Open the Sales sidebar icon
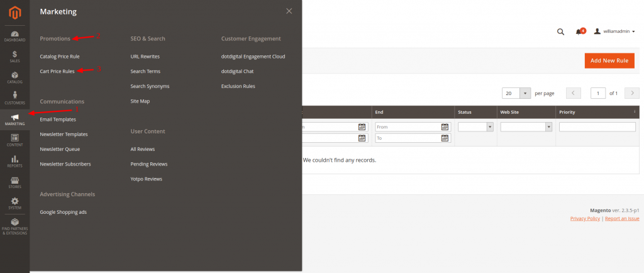This screenshot has width=644, height=273. 14,57
